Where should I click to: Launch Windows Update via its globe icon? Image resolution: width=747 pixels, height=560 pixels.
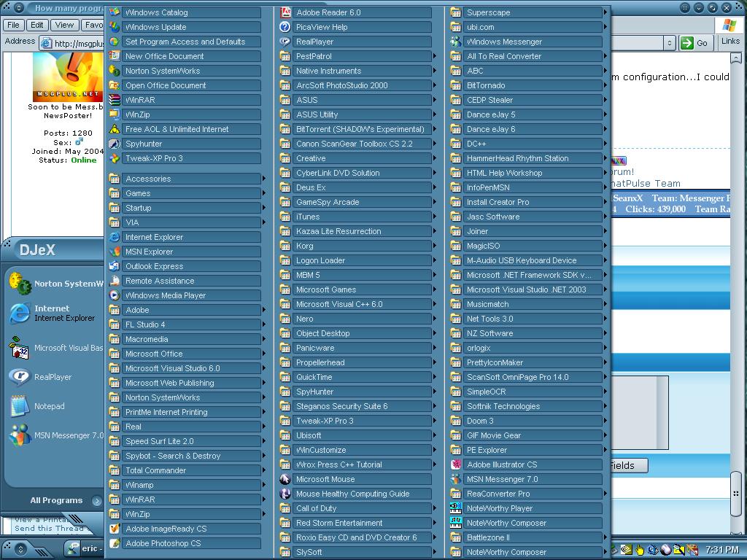click(115, 27)
